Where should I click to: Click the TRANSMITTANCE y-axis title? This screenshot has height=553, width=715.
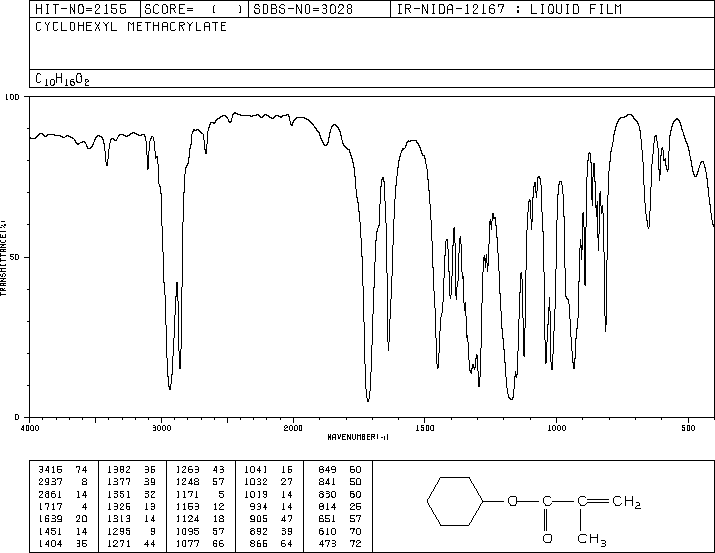point(3,257)
